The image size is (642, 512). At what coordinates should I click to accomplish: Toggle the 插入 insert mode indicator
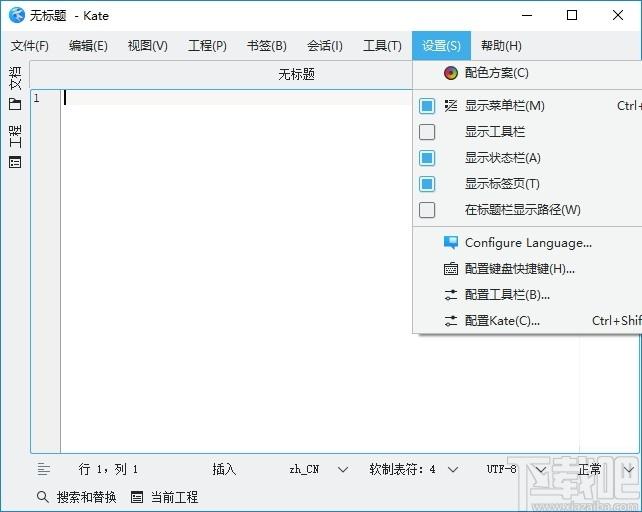coord(224,469)
